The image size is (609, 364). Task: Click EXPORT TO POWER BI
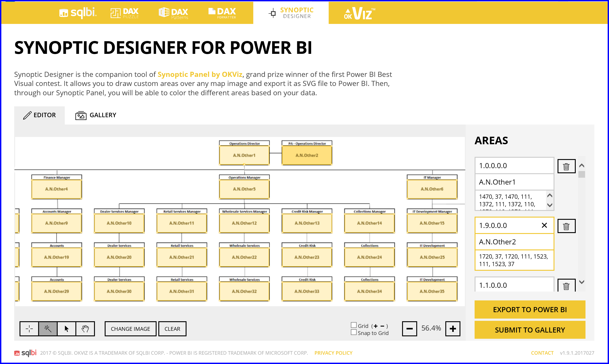click(x=530, y=309)
